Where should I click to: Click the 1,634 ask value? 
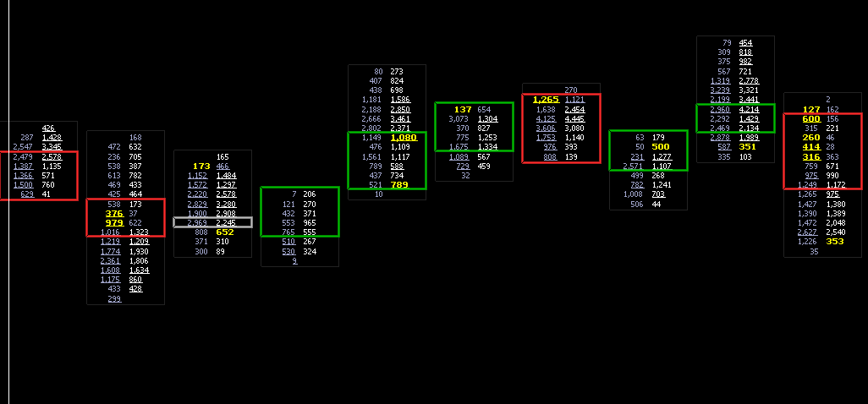click(x=139, y=270)
